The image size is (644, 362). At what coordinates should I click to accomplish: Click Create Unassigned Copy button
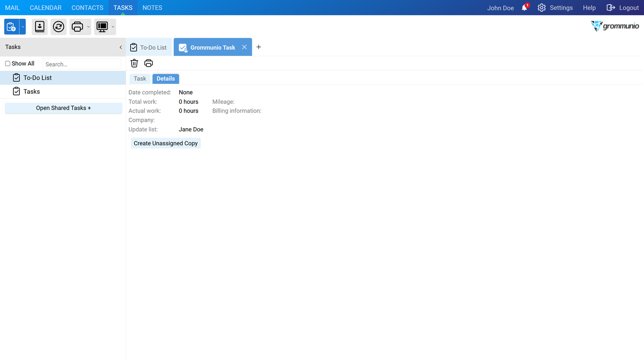pyautogui.click(x=166, y=143)
